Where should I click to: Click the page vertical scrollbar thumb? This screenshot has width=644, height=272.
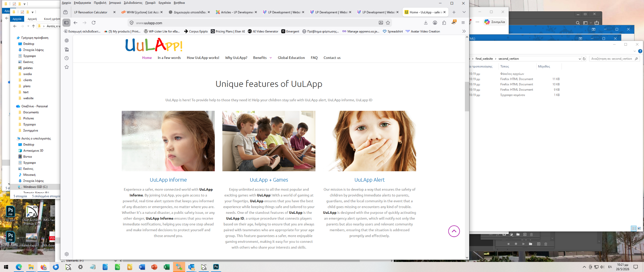pos(467,96)
